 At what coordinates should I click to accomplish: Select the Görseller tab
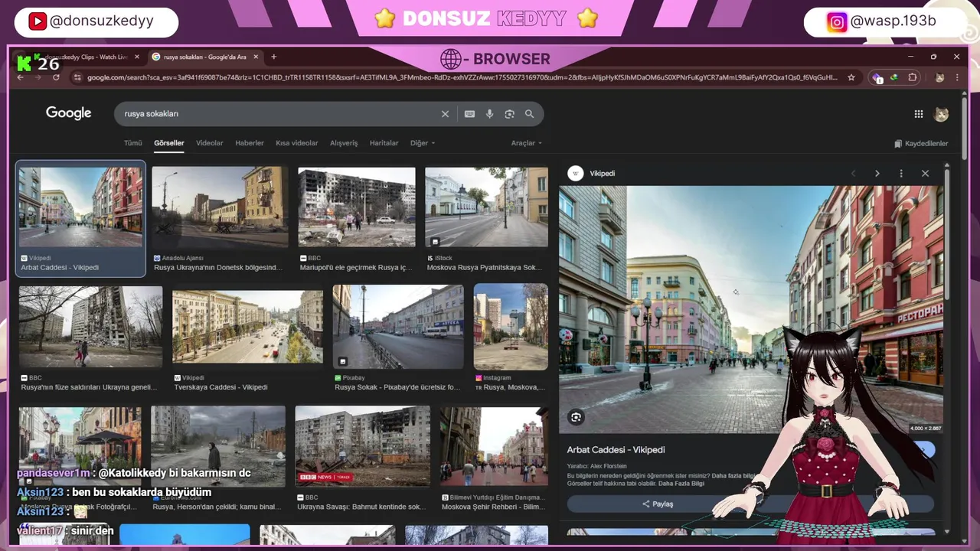tap(169, 143)
